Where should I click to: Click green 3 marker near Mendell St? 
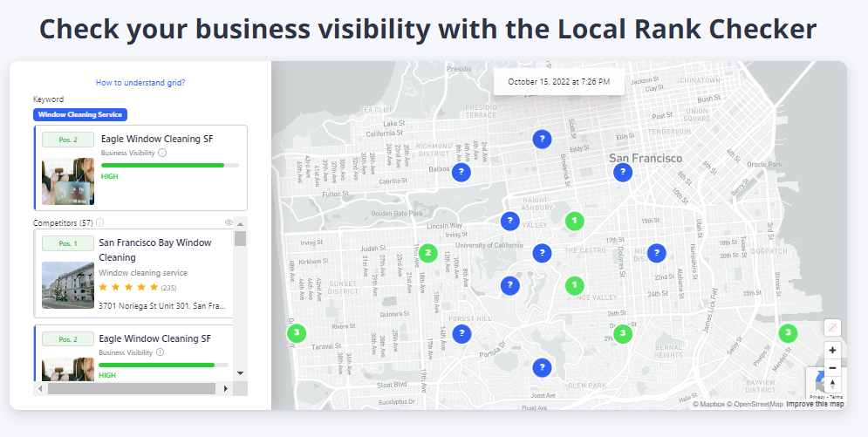[x=788, y=333]
